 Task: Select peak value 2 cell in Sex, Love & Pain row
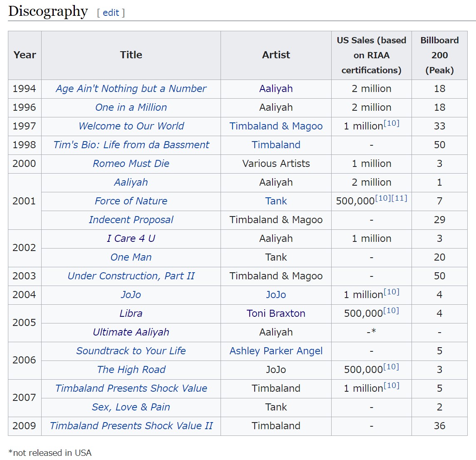(439, 408)
